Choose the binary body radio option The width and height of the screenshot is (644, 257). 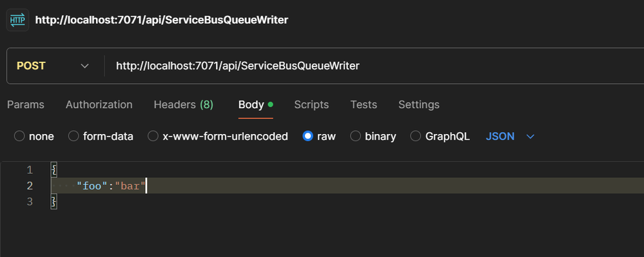click(x=355, y=137)
